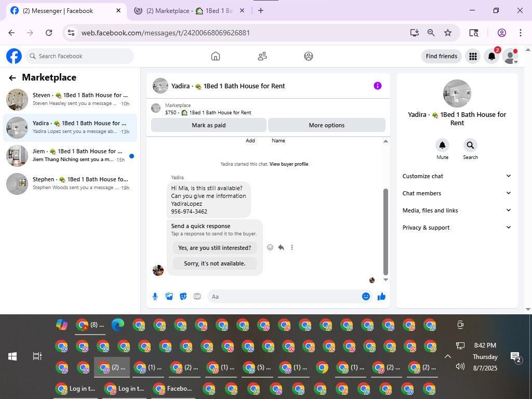
Task: Open Jiem's unread conversation
Action: [70, 155]
